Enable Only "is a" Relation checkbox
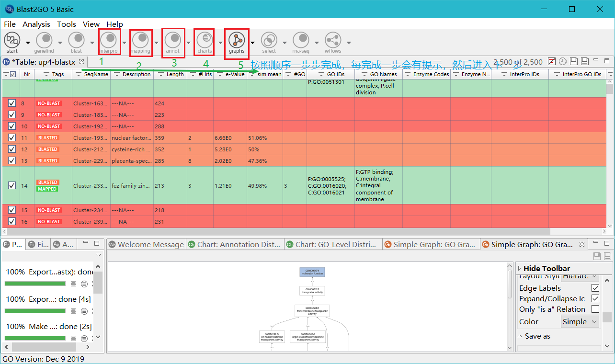Viewport: 615px width, 364px height. pos(595,309)
